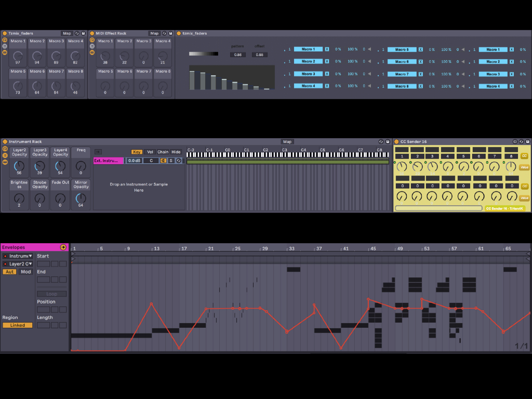Image resolution: width=532 pixels, height=399 pixels.
Task: Click the magenta Envelopes panel arrow icon
Action: point(63,247)
